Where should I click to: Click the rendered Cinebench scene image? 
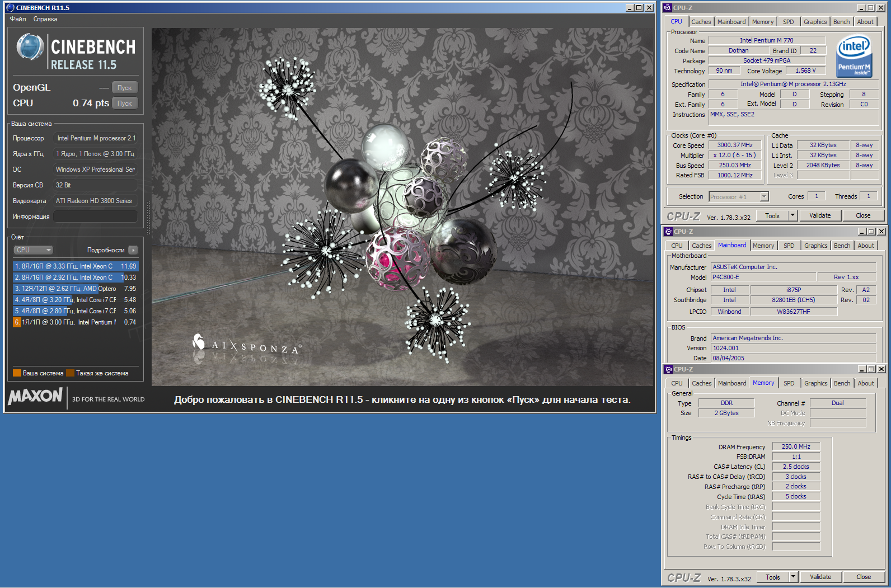click(x=402, y=207)
